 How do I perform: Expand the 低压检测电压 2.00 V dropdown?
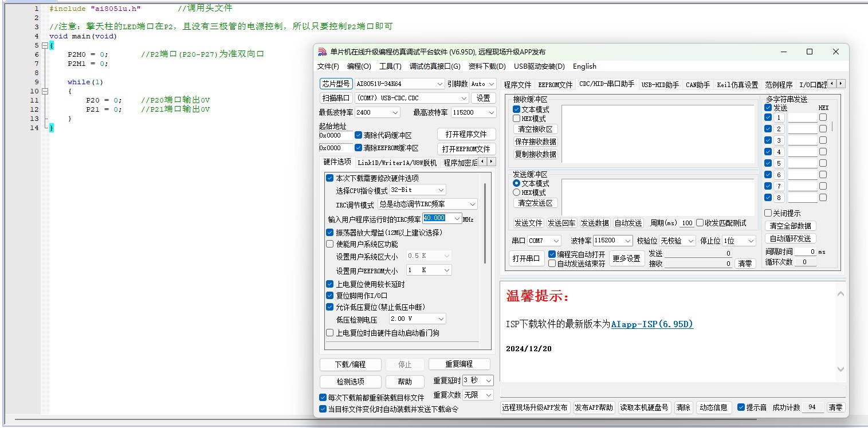(441, 319)
